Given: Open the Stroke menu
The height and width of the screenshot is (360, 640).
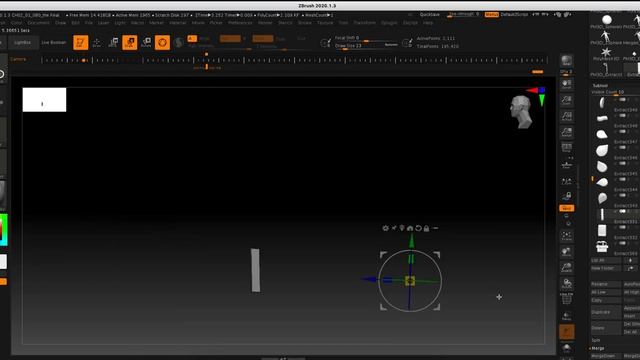Looking at the screenshot, I should pyautogui.click(x=304, y=23).
